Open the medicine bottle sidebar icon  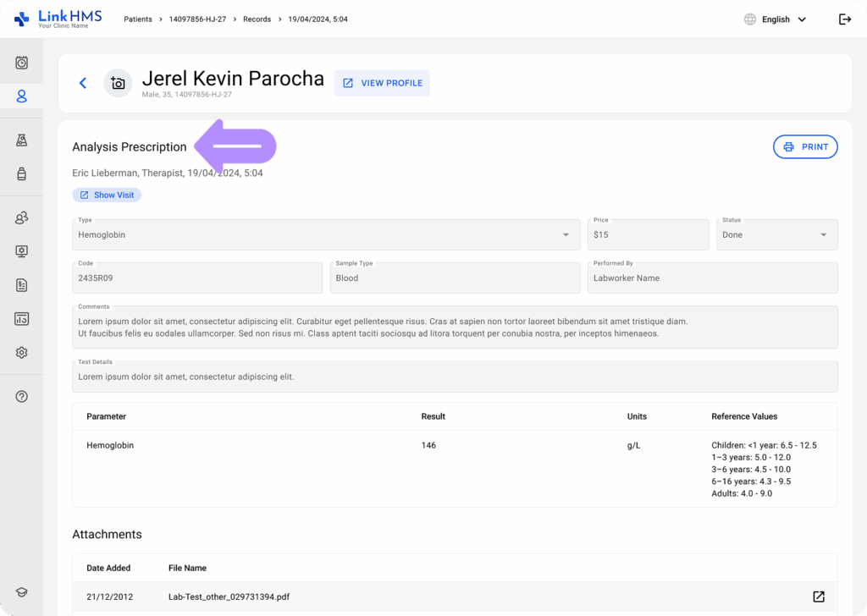point(21,174)
